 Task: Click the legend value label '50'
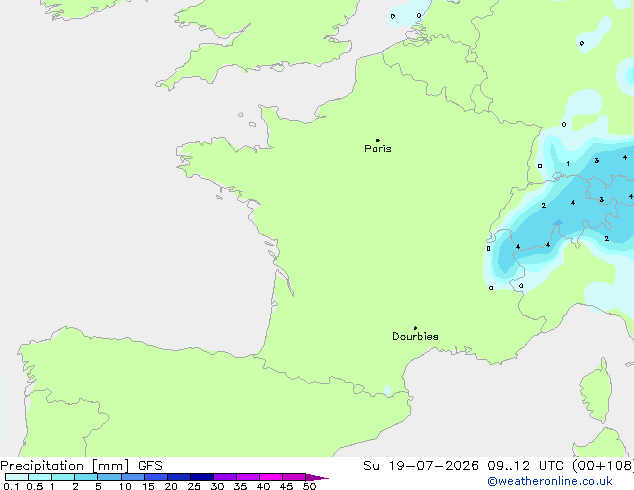click(x=309, y=486)
